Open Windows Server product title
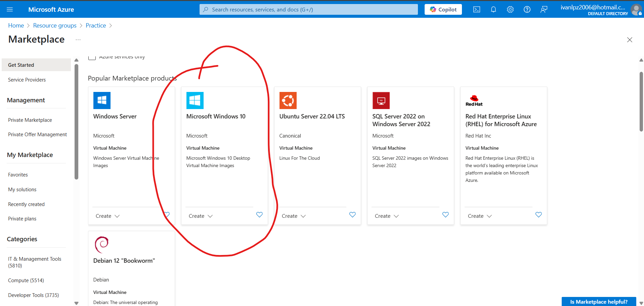 115,116
